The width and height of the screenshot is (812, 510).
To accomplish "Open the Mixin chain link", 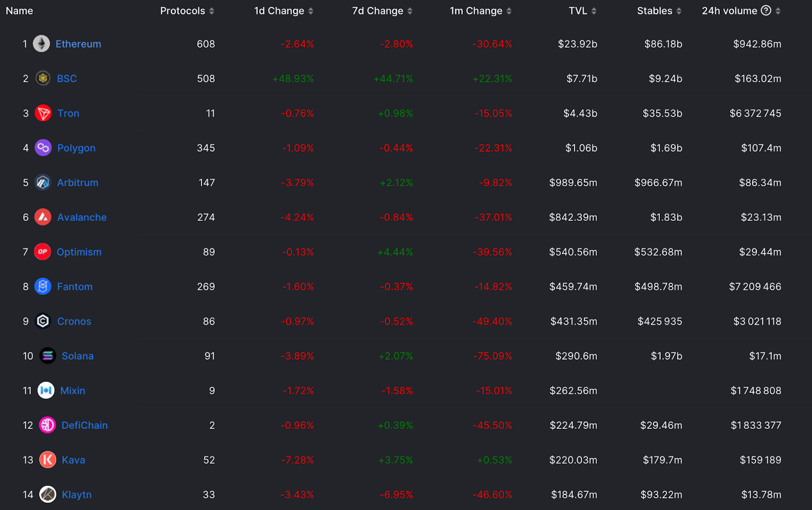I will (73, 391).
